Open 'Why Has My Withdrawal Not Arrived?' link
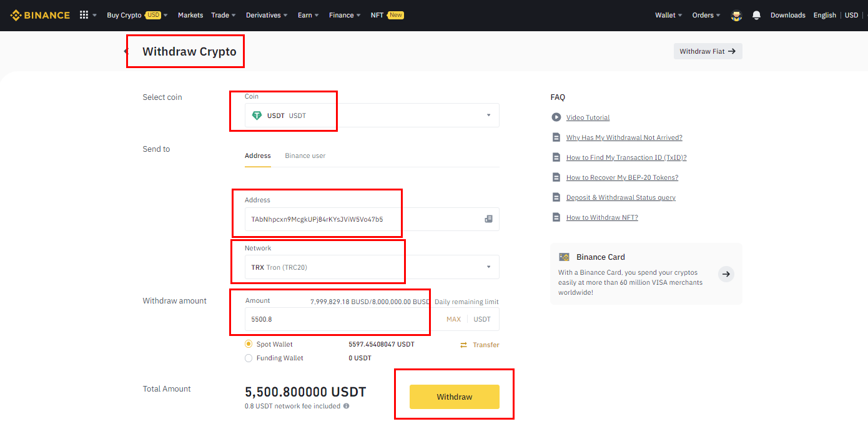This screenshot has width=868, height=434. (624, 137)
